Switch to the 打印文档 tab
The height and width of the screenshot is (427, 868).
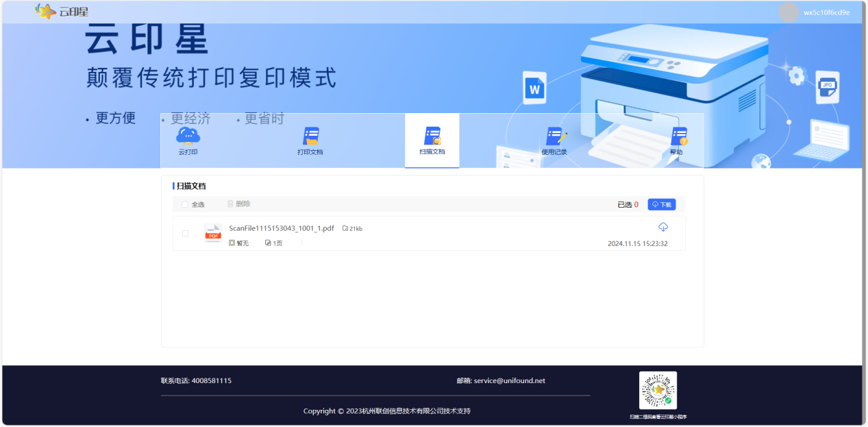(310, 136)
